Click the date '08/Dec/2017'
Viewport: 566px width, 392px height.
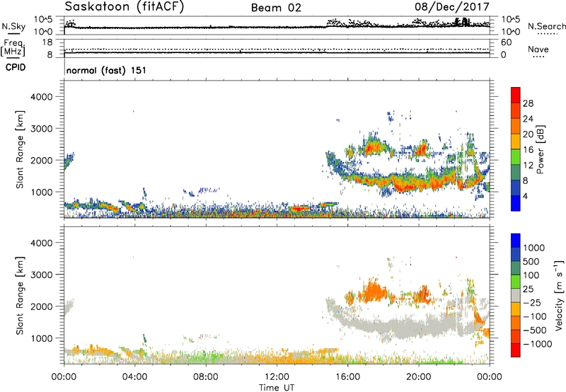point(452,6)
